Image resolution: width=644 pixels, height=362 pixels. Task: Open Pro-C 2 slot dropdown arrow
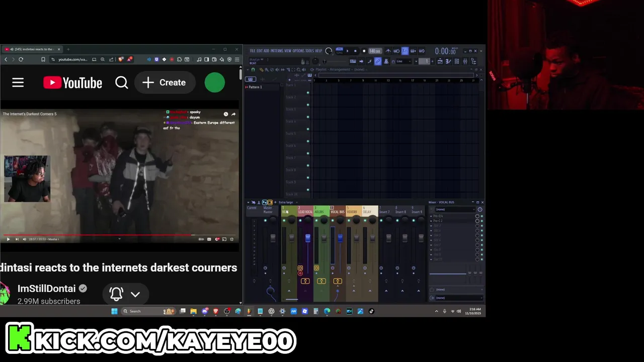[x=431, y=221]
